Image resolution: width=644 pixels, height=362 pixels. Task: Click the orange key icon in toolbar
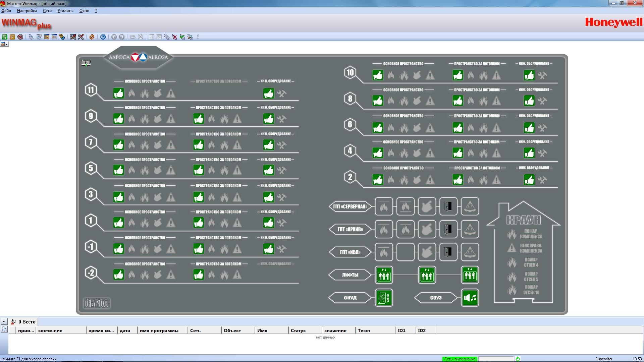(12, 37)
